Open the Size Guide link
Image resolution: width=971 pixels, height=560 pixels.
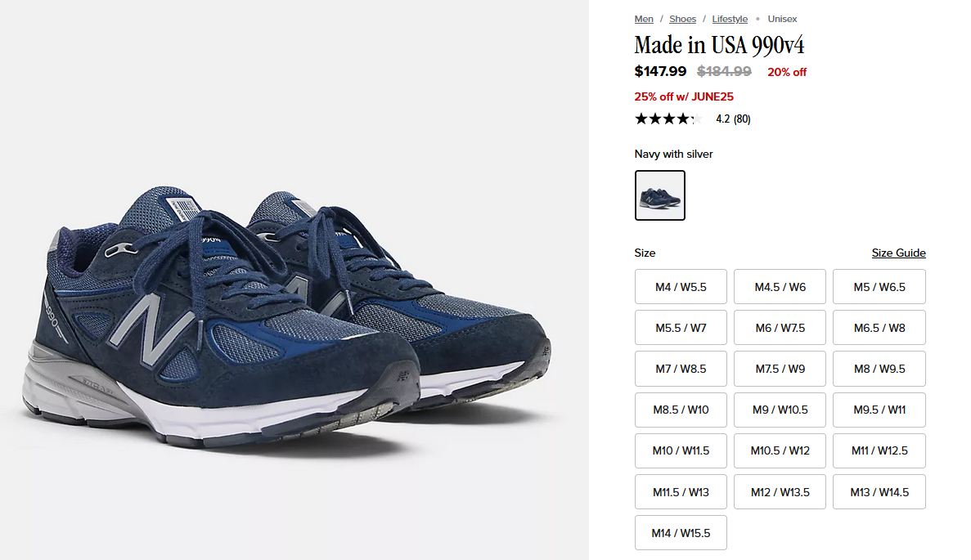pyautogui.click(x=898, y=253)
